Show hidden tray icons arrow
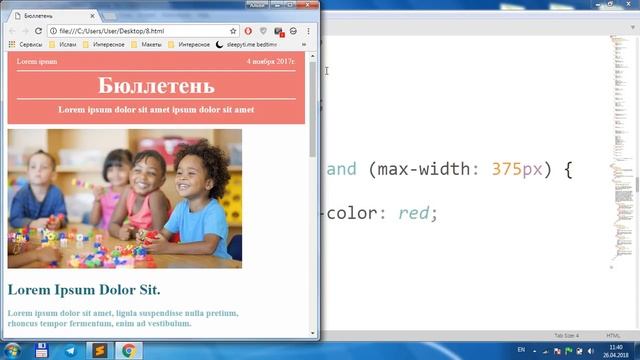640x360 pixels. [534, 351]
